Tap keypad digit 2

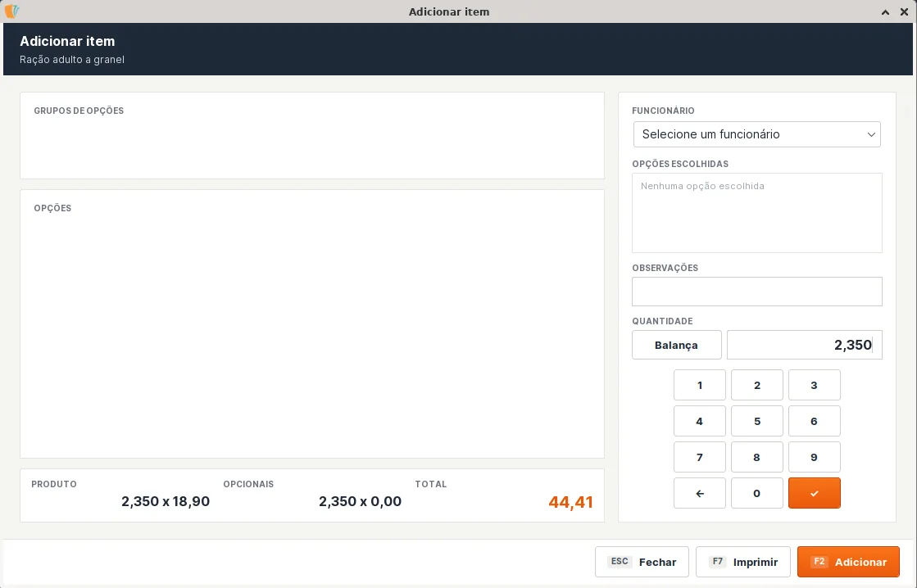(x=756, y=385)
